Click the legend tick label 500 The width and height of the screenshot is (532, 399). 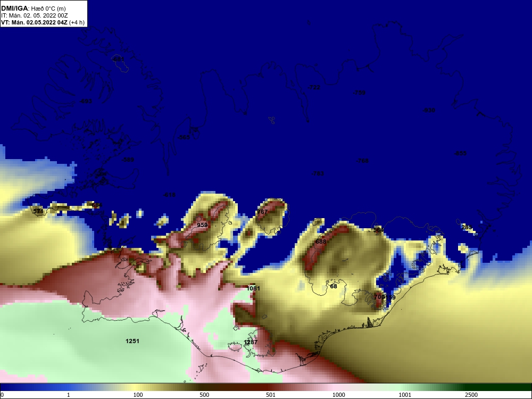[x=204, y=395]
